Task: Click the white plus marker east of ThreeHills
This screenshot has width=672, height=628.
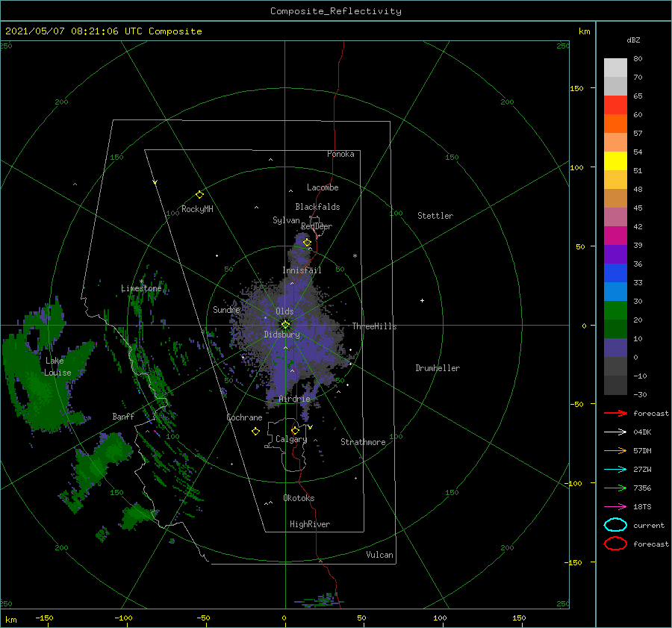Action: tap(422, 300)
